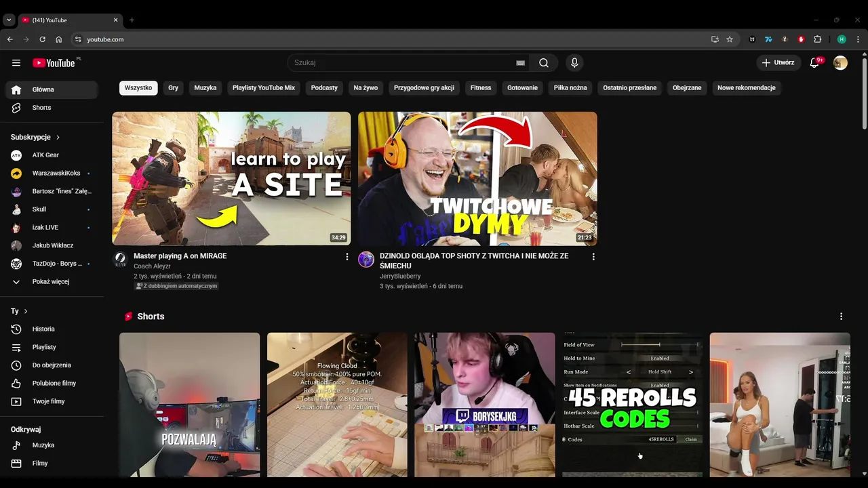The width and height of the screenshot is (868, 488).
Task: Open Playlisty in sidebar
Action: [52, 347]
